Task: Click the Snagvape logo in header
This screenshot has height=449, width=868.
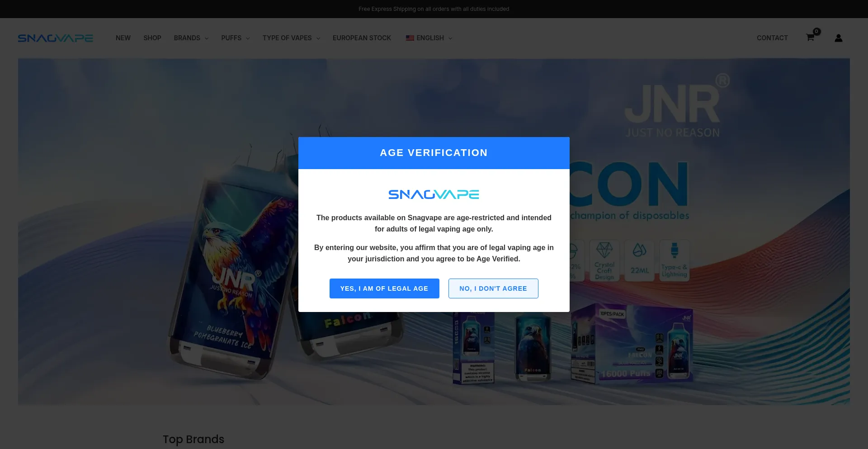Action: pos(56,38)
